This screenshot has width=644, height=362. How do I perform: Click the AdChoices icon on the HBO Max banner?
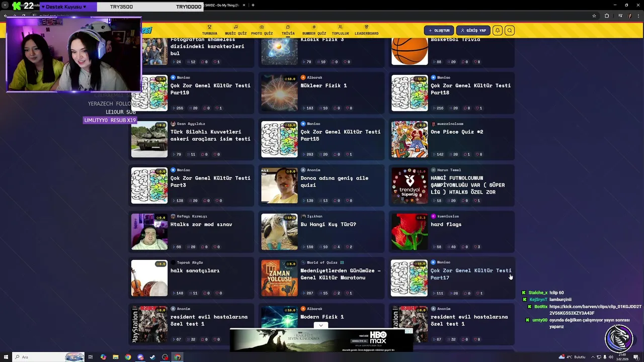409,331
